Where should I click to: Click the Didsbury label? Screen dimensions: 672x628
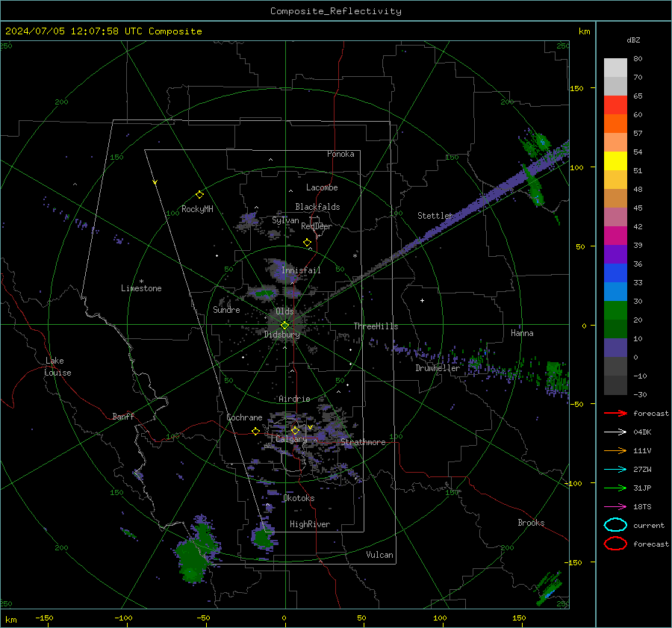(x=282, y=335)
